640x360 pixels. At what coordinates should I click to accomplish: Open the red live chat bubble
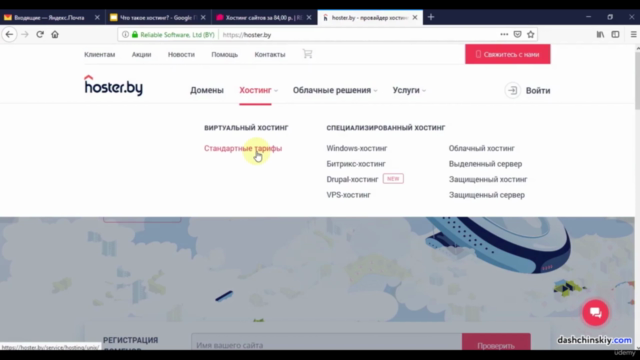596,313
